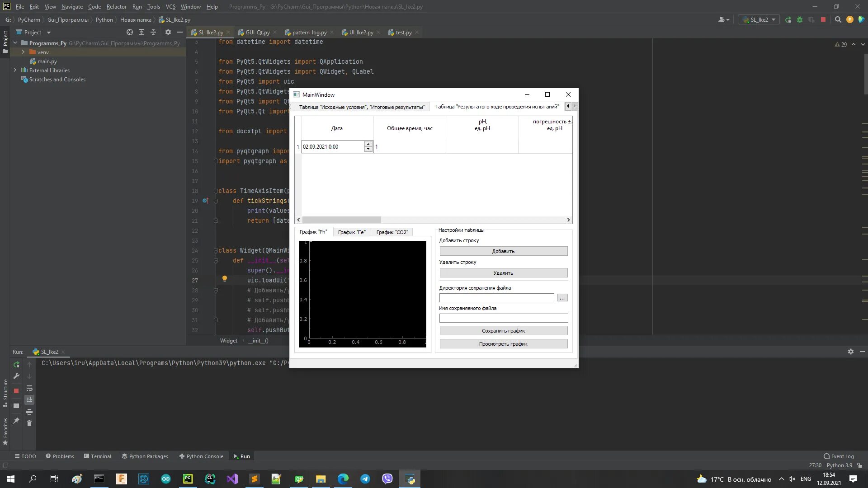Screen dimensions: 868x488
Task: Open Search Everywhere magnifier icon
Action: click(x=838, y=19)
